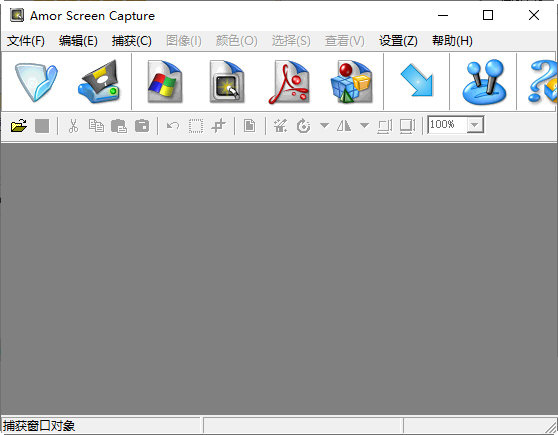This screenshot has height=435, width=558.
Task: Click the scissors cut icon
Action: pyautogui.click(x=73, y=126)
